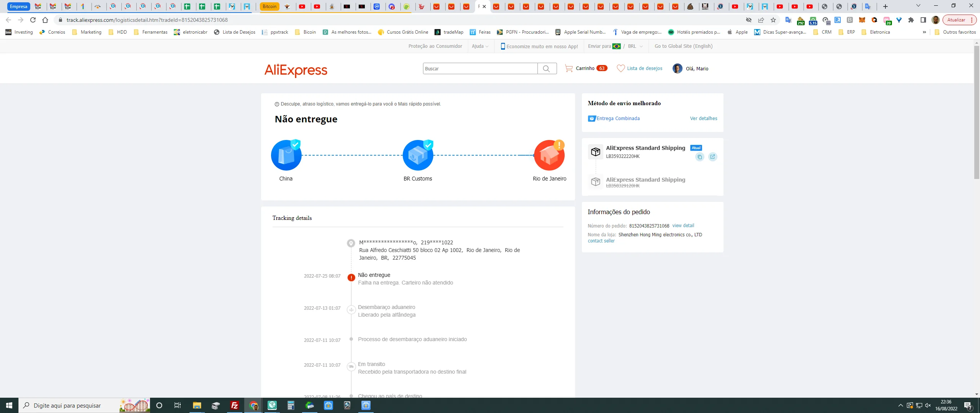The width and height of the screenshot is (980, 413).
Task: Open the Bitcoin browser tab
Action: pos(269,7)
